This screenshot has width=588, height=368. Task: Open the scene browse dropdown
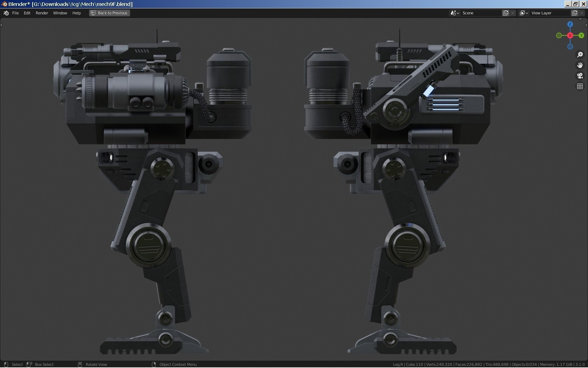tap(455, 13)
